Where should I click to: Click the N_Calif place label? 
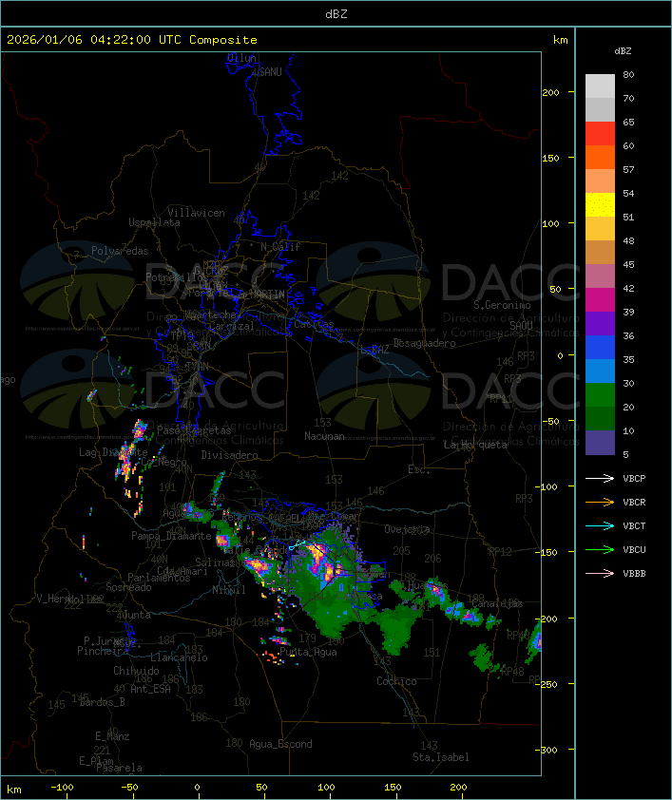[280, 247]
